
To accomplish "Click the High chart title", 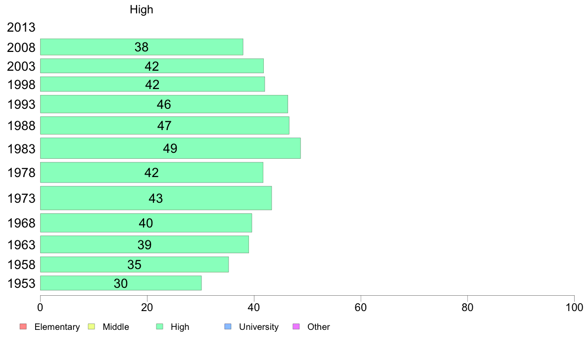I will 142,9.
